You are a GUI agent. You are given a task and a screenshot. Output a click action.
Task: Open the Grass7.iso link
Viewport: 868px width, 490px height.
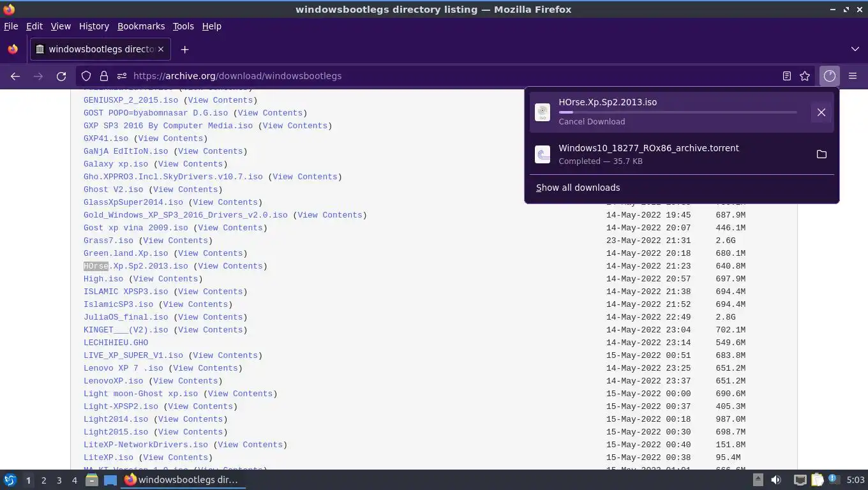point(108,241)
